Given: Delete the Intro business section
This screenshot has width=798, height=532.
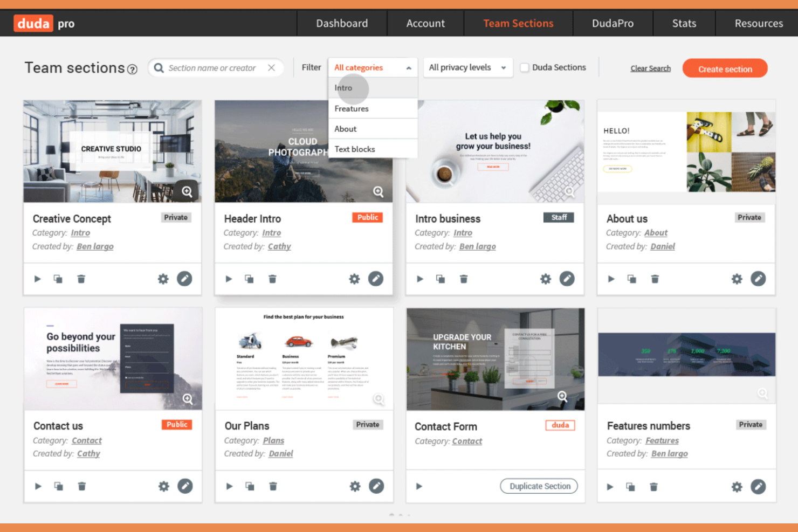Looking at the screenshot, I should (464, 279).
